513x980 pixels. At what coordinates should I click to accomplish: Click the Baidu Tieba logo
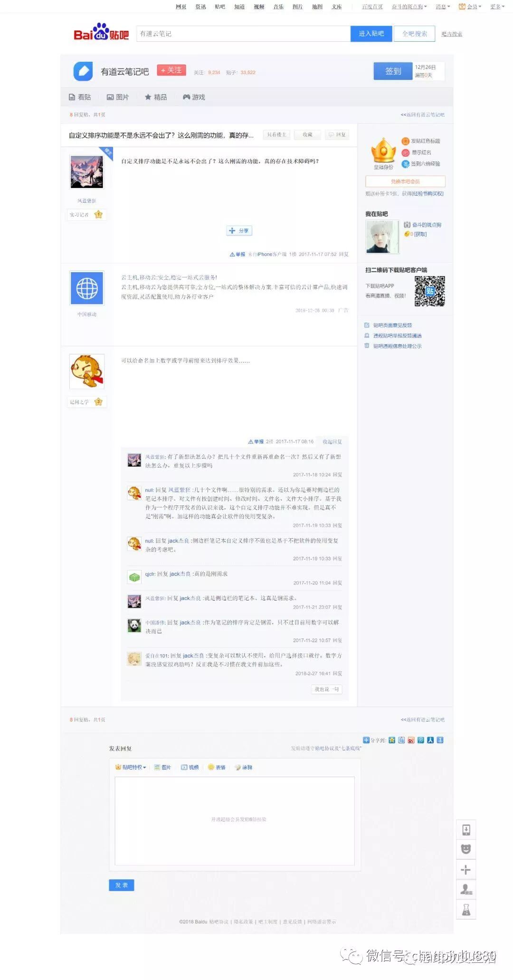[101, 32]
